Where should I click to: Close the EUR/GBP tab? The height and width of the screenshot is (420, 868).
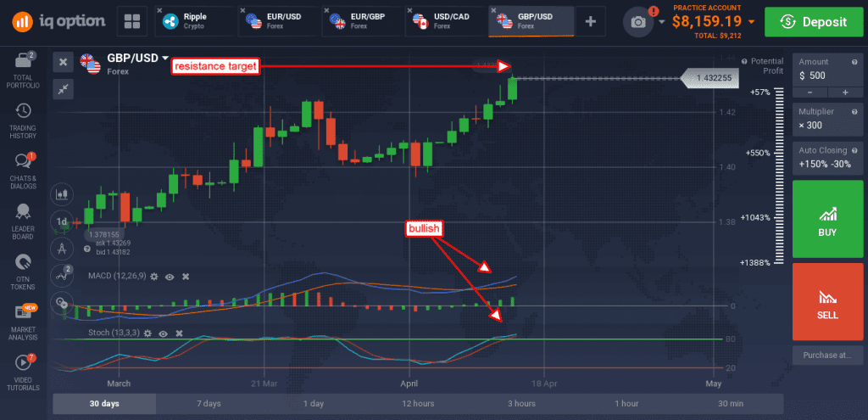click(326, 10)
